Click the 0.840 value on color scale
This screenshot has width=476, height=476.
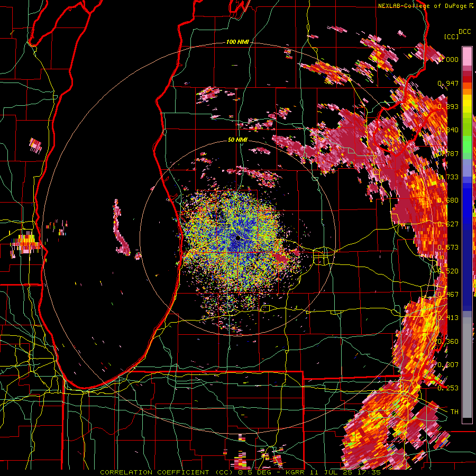[448, 130]
